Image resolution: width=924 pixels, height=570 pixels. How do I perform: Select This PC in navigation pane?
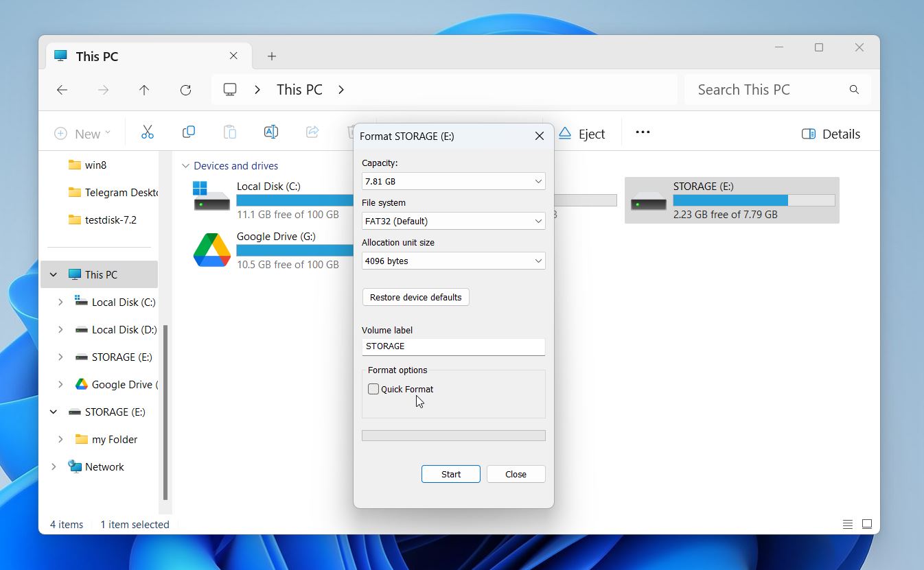click(100, 274)
